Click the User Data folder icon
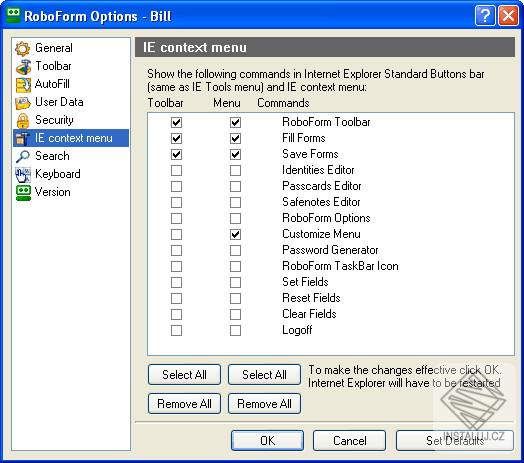The width and height of the screenshot is (524, 463). (x=23, y=103)
